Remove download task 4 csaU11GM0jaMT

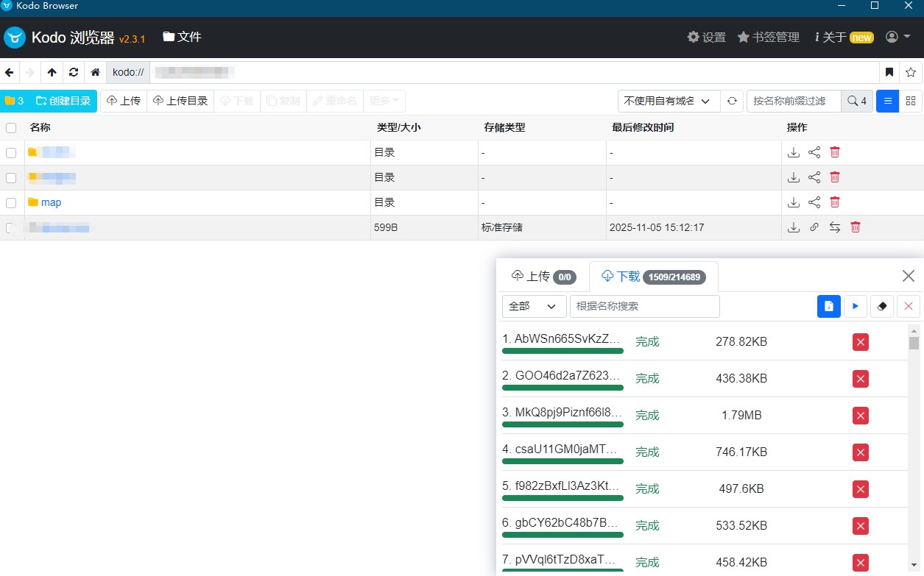click(860, 452)
